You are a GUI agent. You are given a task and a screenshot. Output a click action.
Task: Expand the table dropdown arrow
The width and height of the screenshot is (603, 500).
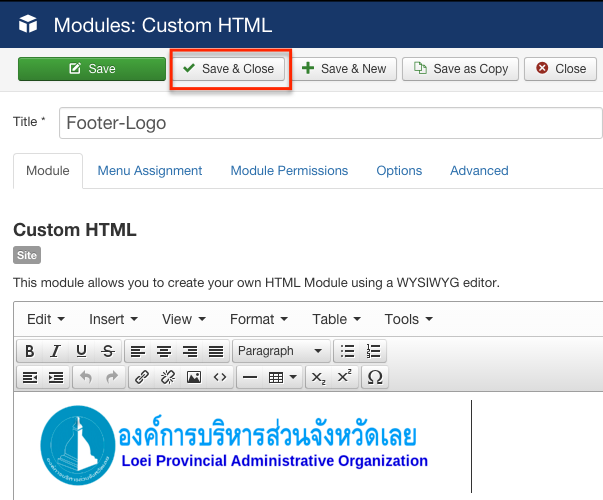(293, 378)
